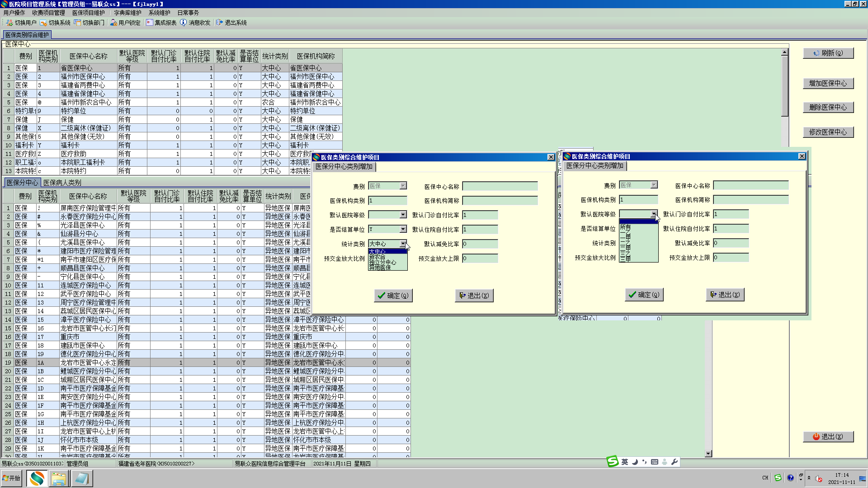
Task: Click the 增加医保中心 button
Action: [x=828, y=84]
